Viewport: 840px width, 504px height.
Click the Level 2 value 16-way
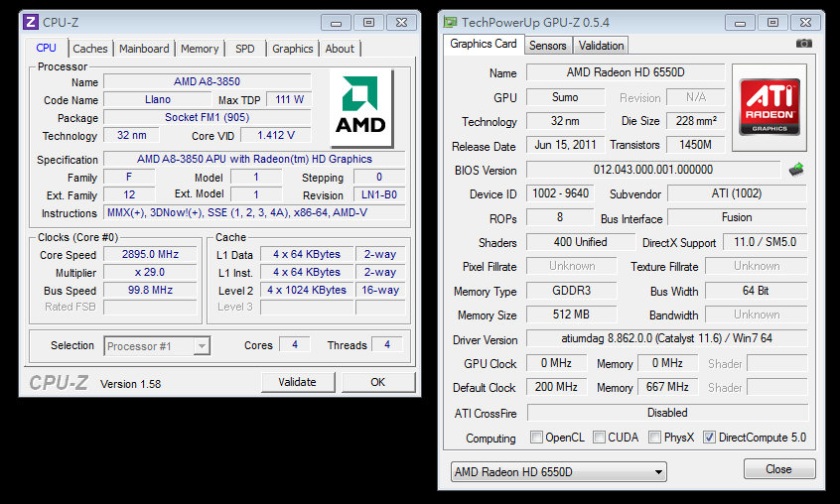[380, 290]
